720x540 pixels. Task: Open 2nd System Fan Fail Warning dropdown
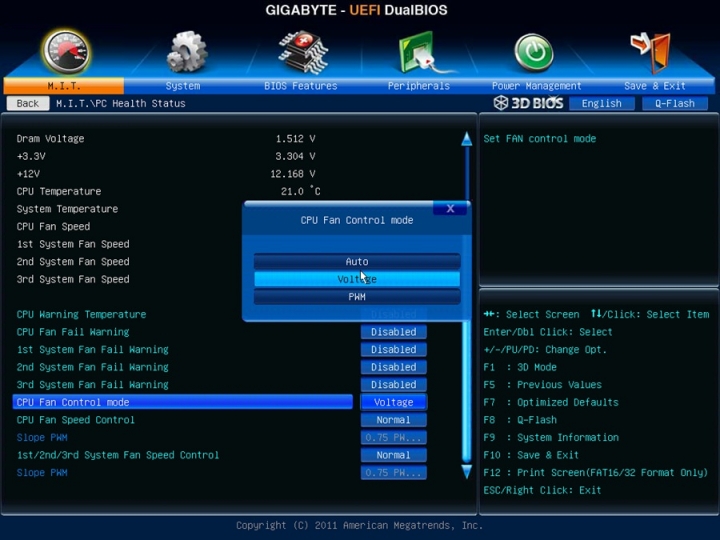click(394, 367)
